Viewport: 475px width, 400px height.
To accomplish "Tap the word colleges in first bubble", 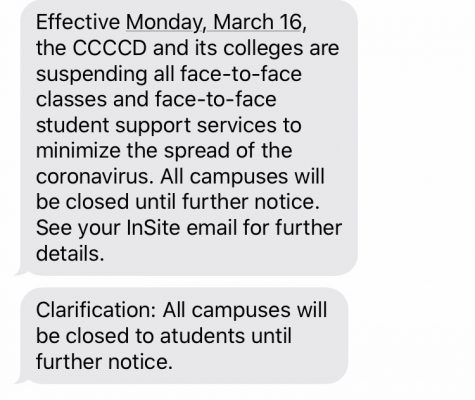I will pos(263,49).
